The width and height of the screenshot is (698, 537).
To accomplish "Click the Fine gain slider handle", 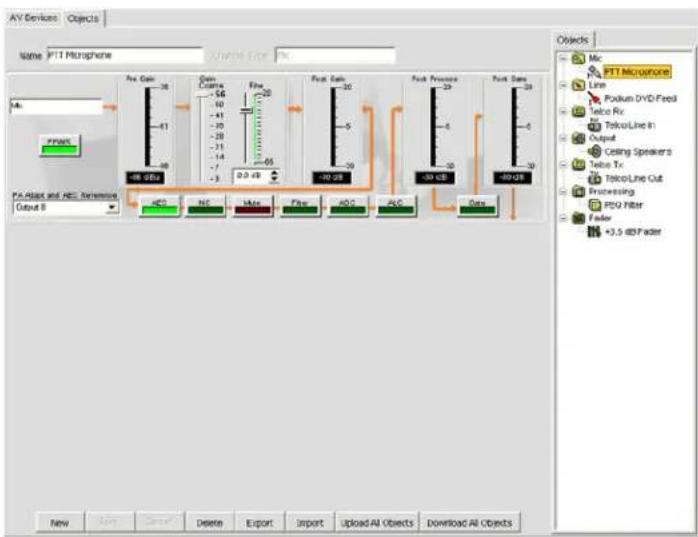I will point(246,110).
